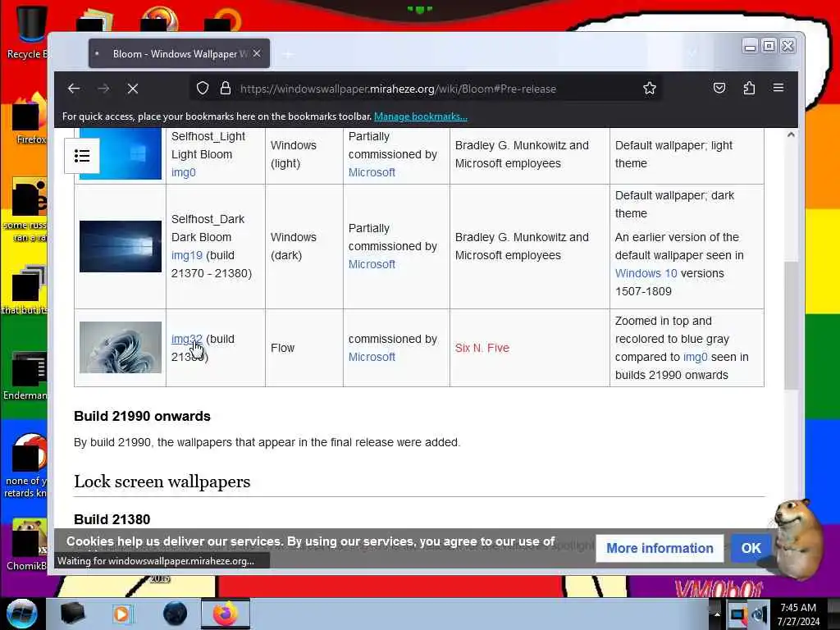This screenshot has height=630, width=840.
Task: Open the img19 link under Dark Bloom
Action: pos(186,256)
